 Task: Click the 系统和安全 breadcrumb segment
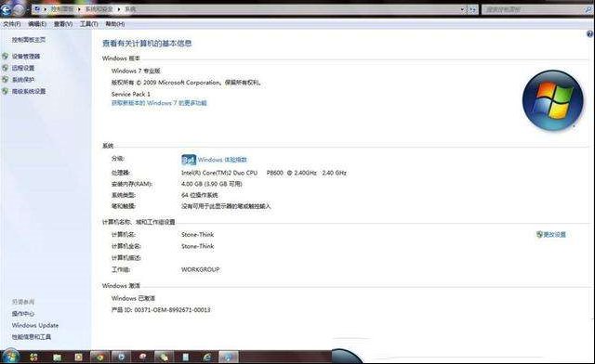99,8
